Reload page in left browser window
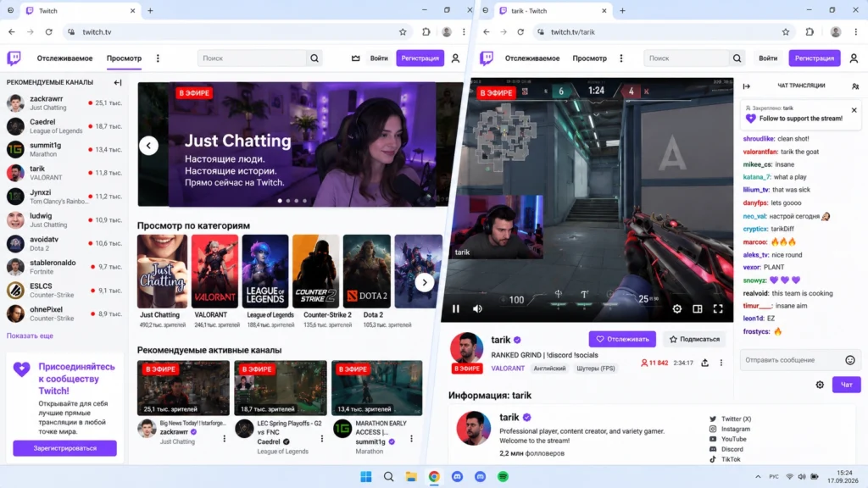The width and height of the screenshot is (868, 488). [48, 32]
